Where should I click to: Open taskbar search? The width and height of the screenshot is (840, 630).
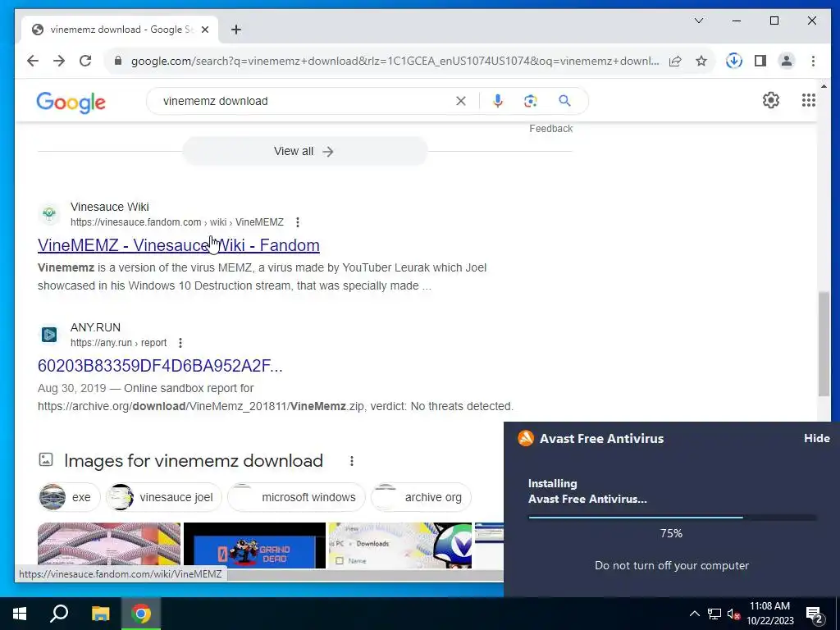[59, 614]
